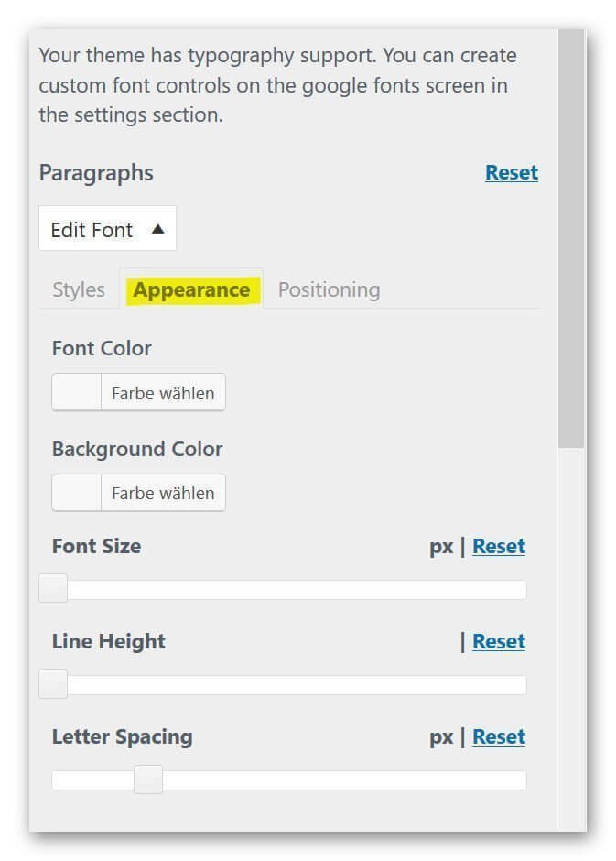Open the Positioning tab
This screenshot has height=861, width=616.
coord(329,289)
